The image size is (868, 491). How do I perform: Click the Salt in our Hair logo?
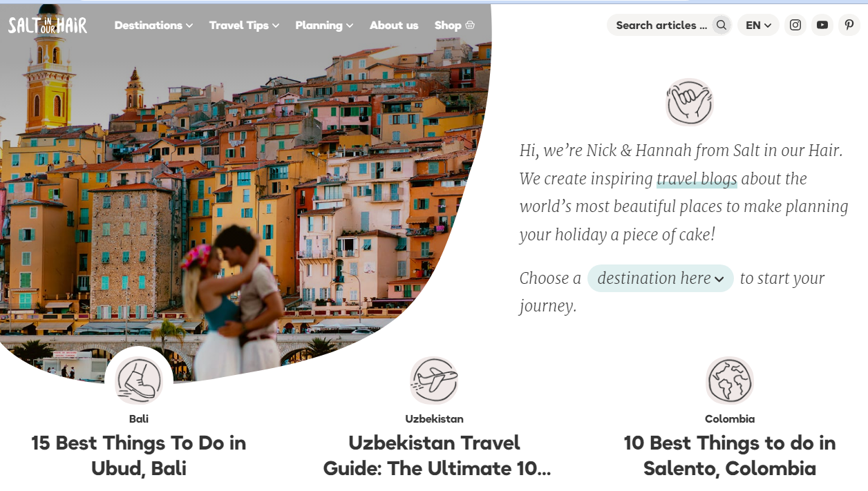pos(48,26)
